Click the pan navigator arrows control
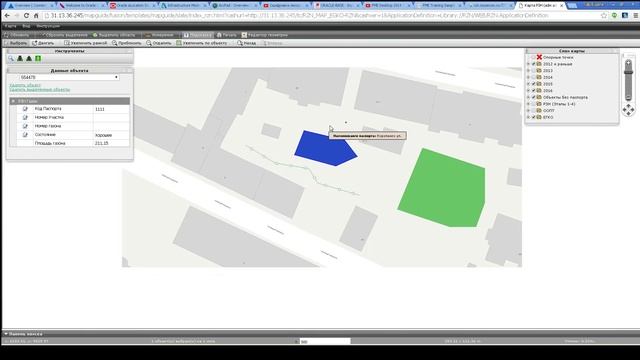 point(629,109)
